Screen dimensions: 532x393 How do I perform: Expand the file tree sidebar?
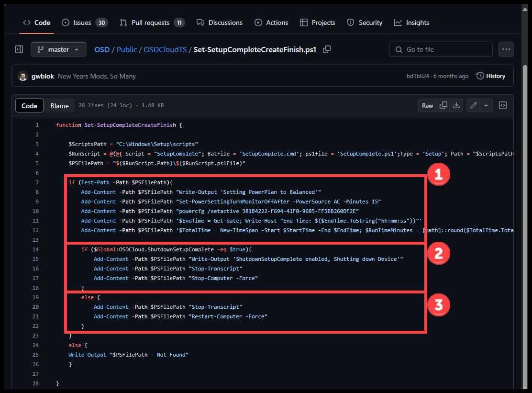[x=19, y=49]
